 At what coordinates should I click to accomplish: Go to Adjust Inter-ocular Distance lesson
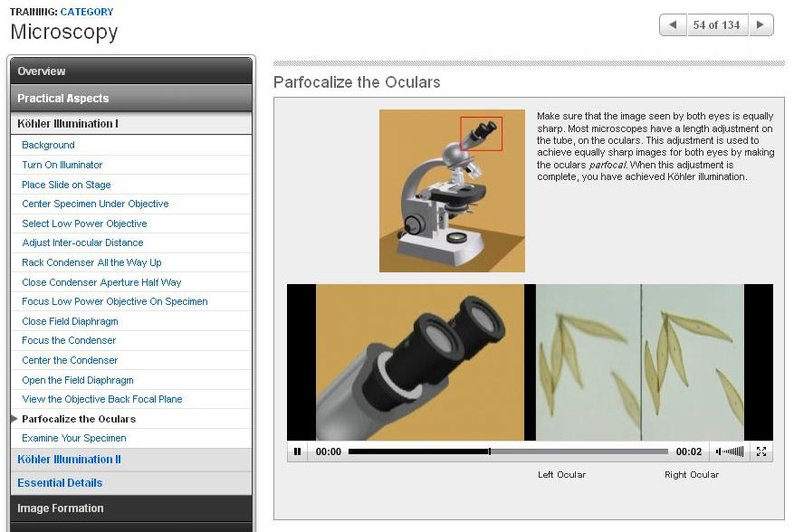coord(82,242)
